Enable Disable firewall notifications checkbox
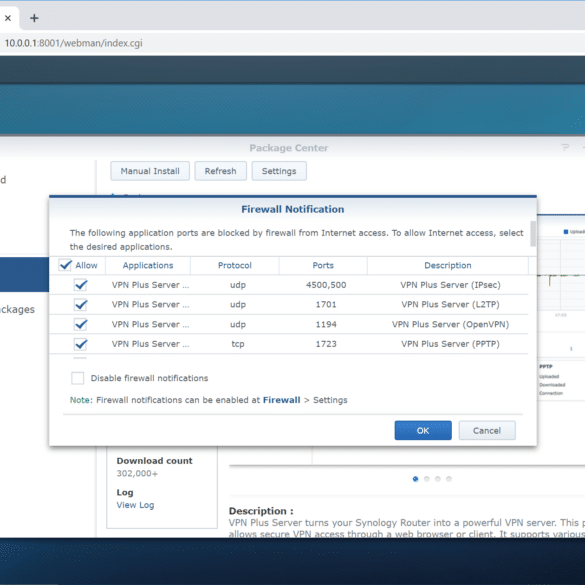This screenshot has height=585, width=585. tap(78, 378)
